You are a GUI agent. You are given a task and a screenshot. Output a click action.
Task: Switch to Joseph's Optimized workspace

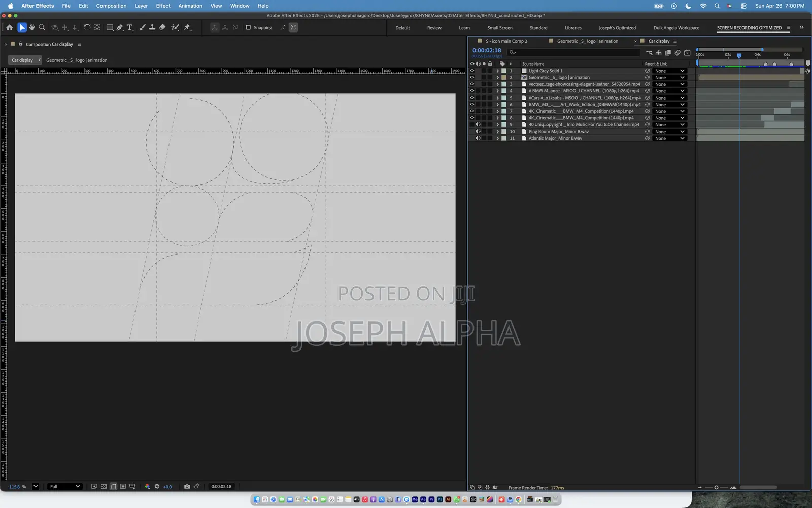pos(617,28)
